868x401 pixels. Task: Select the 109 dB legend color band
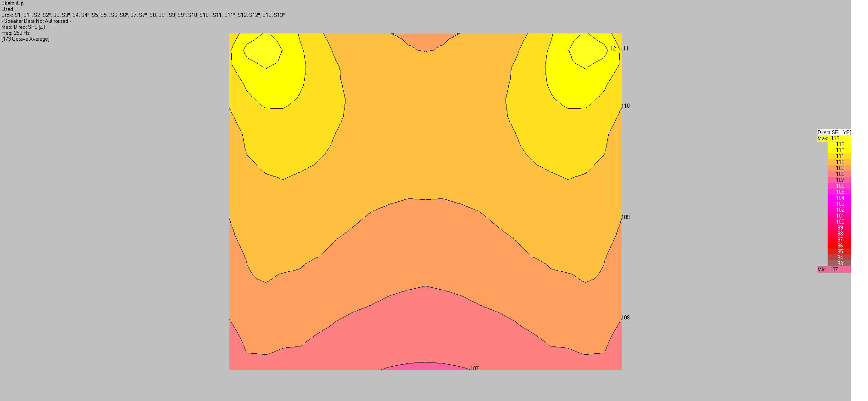(x=839, y=168)
